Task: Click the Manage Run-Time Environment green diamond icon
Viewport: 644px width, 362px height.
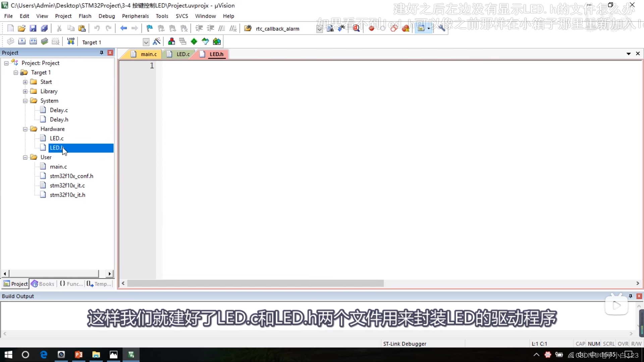Action: (194, 42)
